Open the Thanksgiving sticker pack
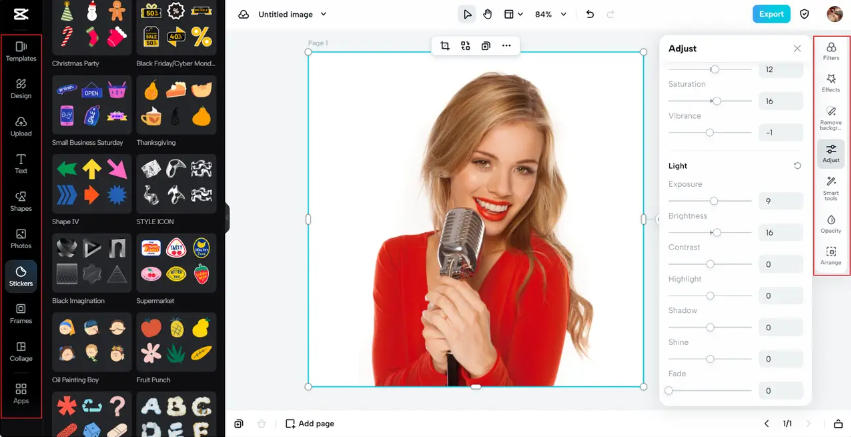Screen dimensions: 851x437 click(176, 105)
